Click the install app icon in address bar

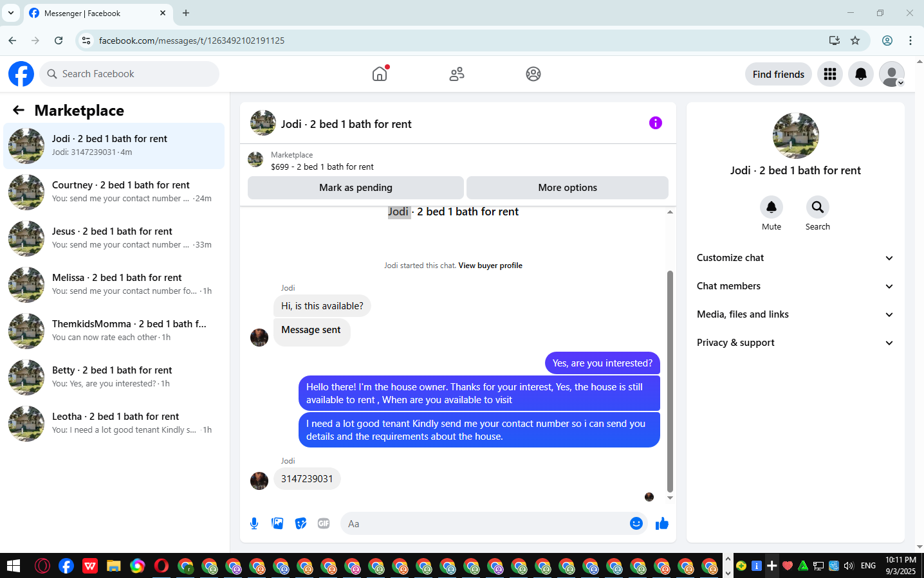click(835, 41)
